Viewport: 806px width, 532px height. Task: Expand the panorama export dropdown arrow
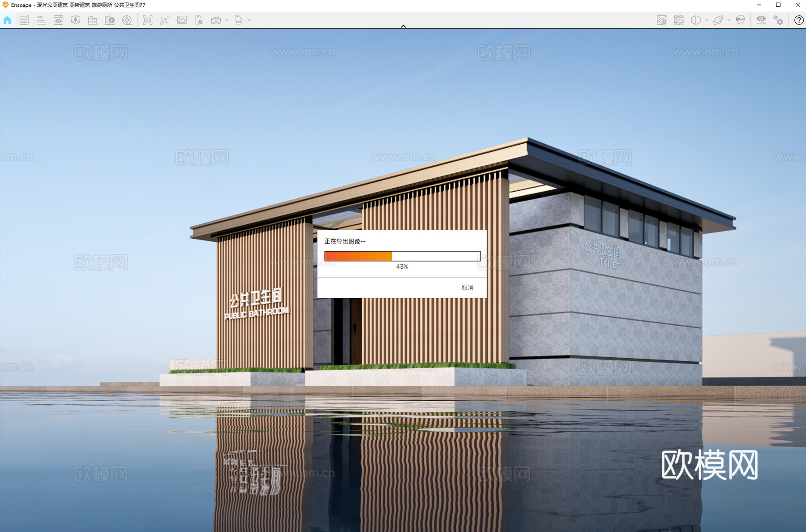click(x=227, y=20)
